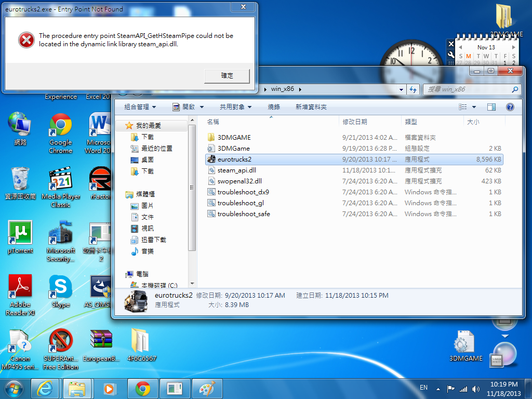This screenshot has width=532, height=399.
Task: Show hidden system tray icons arrow
Action: pyautogui.click(x=438, y=389)
